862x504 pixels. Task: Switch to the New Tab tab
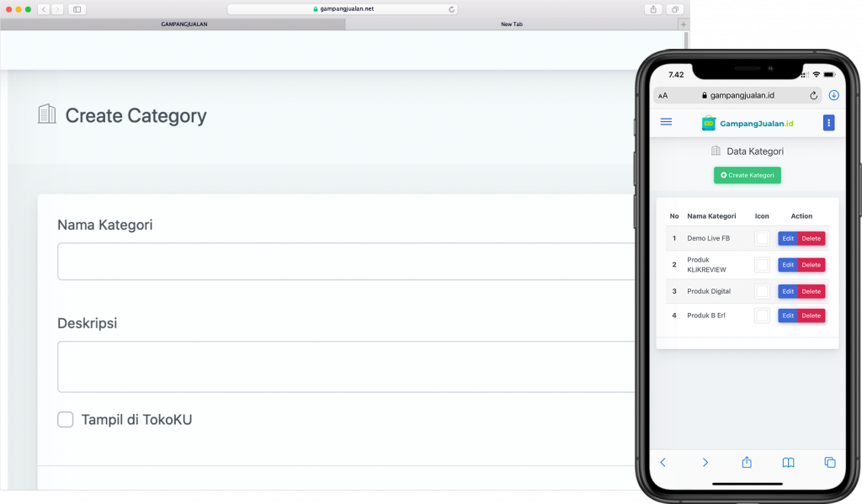pos(511,24)
